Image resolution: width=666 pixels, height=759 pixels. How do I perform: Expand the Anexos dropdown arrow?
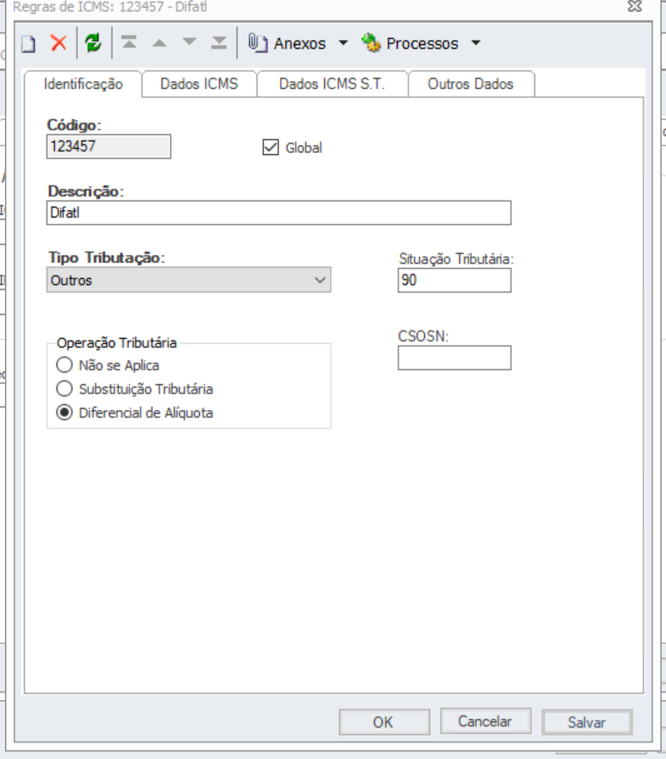click(x=343, y=43)
